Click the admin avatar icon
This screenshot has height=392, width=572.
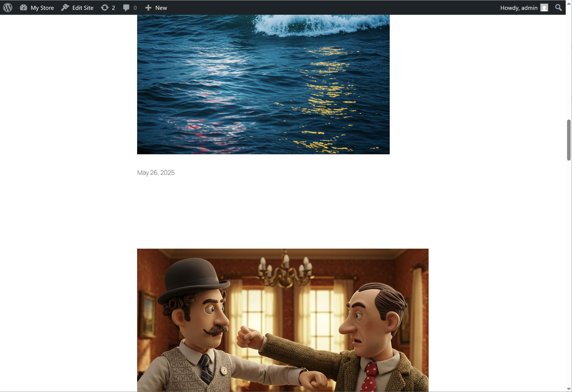544,7
